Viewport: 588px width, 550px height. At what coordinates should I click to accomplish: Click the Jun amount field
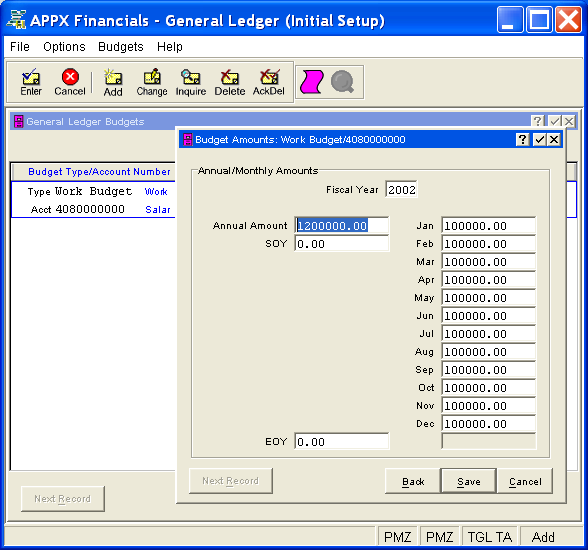click(x=489, y=316)
